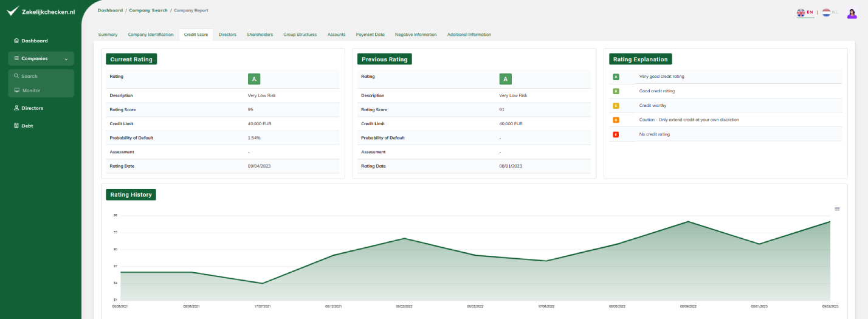Screen dimensions: 868x319
Task: Click the green A badge in Current Rating
Action: [254, 79]
